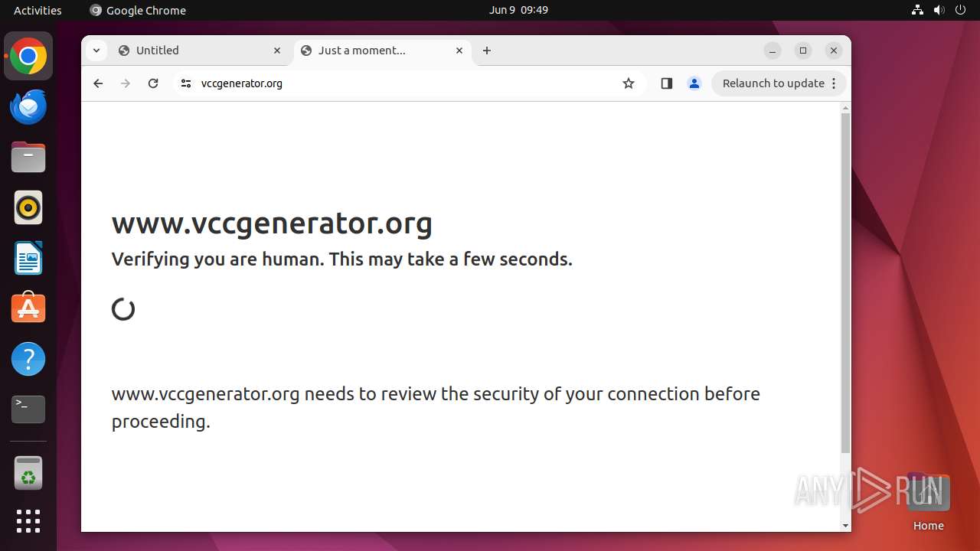Launch the Terminal from the dock
This screenshot has width=980, height=551.
coord(28,409)
